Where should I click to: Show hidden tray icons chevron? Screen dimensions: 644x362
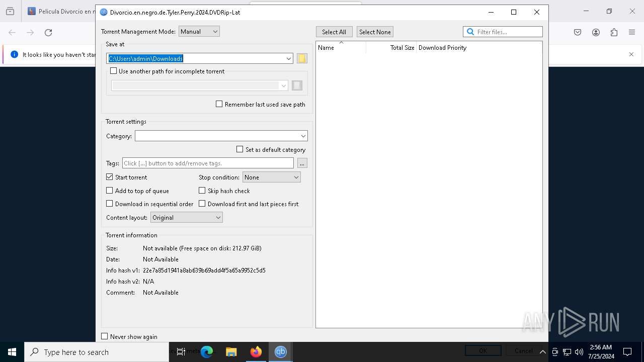pos(542,352)
